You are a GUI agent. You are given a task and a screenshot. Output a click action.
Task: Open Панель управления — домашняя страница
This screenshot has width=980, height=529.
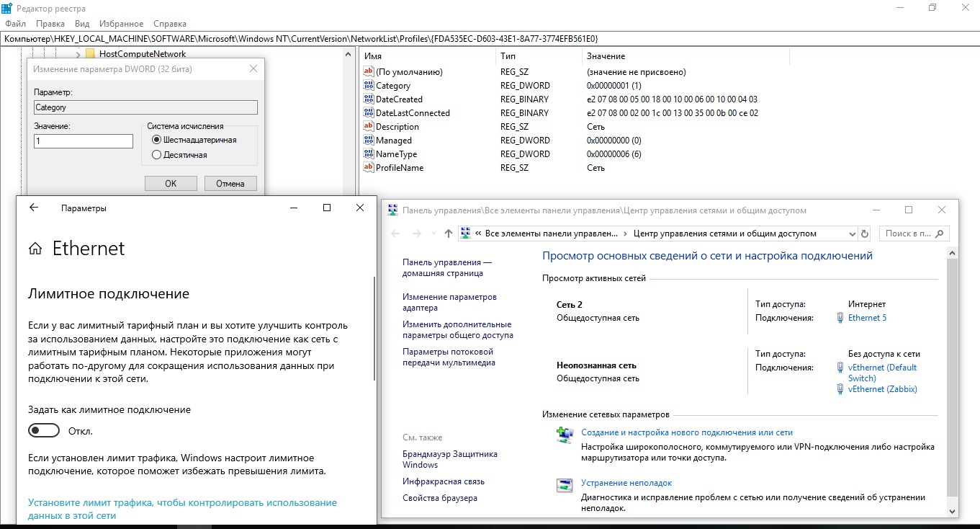[x=447, y=268]
